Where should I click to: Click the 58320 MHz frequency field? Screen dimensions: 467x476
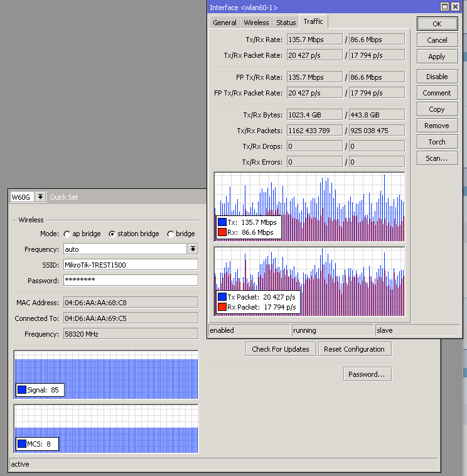tap(131, 334)
